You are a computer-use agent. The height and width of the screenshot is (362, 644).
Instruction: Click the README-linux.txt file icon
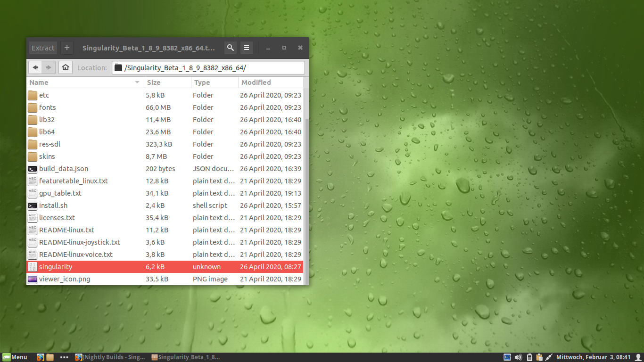click(x=33, y=230)
